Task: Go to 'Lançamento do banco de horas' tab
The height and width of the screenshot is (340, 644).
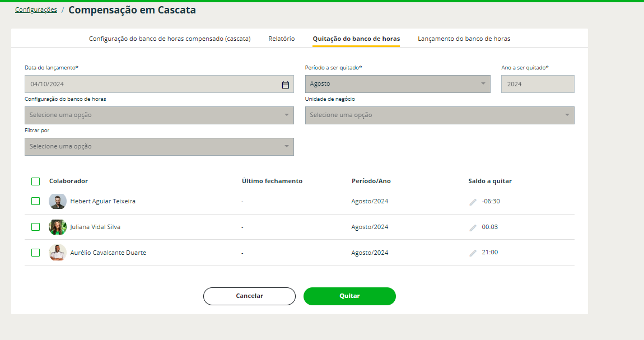Action: pos(464,39)
